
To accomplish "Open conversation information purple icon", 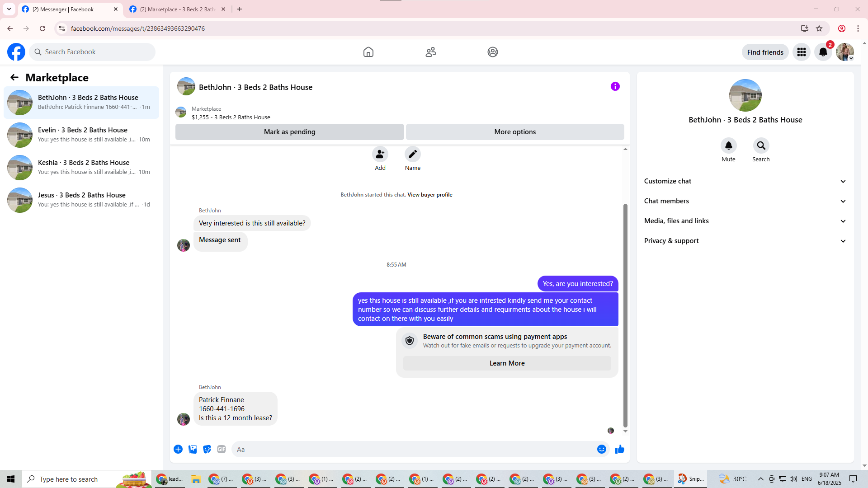I will point(615,86).
